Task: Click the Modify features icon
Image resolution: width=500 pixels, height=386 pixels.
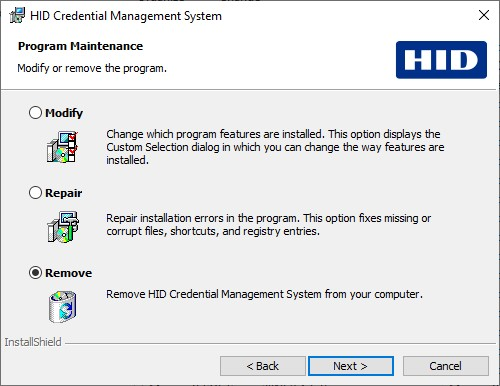Action: point(62,147)
